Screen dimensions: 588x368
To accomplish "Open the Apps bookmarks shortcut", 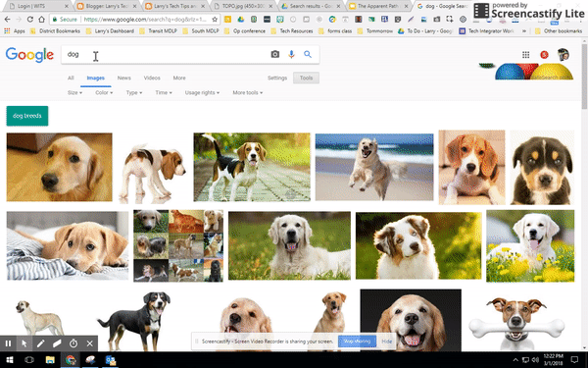I will tap(15, 31).
